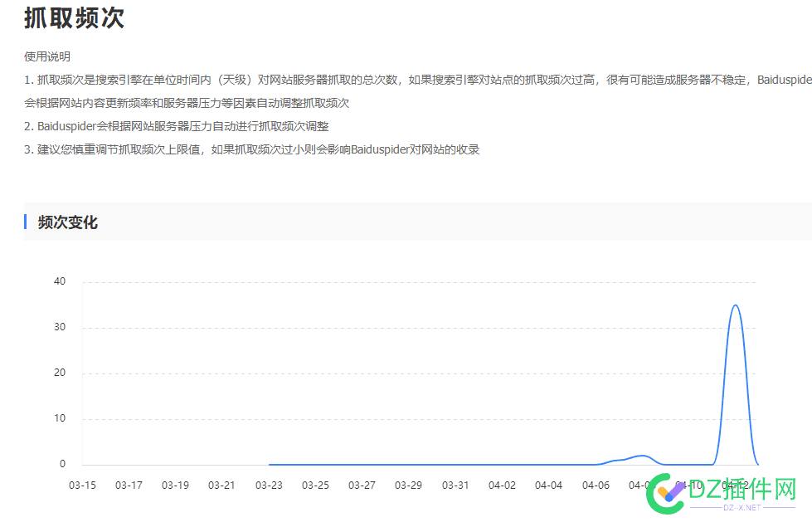Click the x-axis date 03-17
The width and height of the screenshot is (812, 527).
coord(129,486)
